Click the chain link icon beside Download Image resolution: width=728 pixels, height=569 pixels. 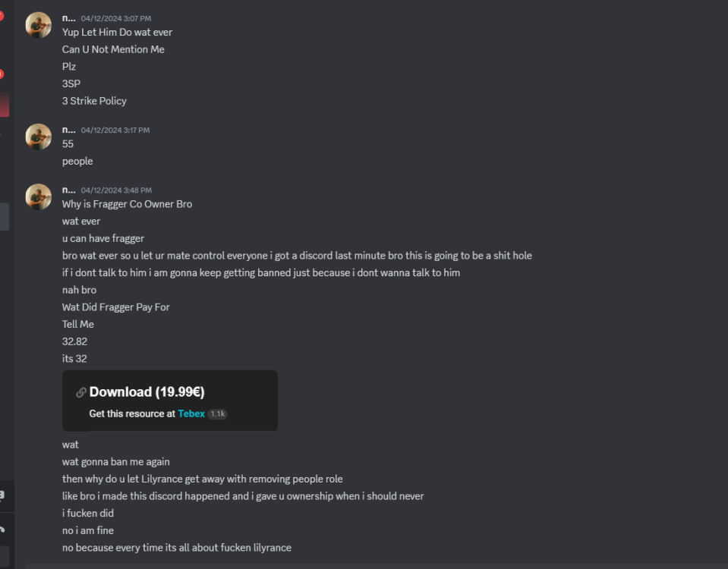pyautogui.click(x=80, y=392)
